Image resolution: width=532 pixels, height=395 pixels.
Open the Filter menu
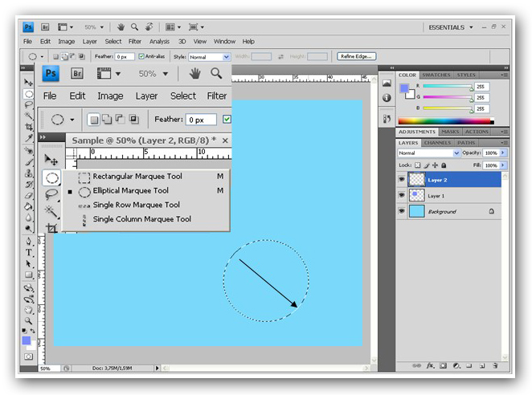click(x=135, y=41)
